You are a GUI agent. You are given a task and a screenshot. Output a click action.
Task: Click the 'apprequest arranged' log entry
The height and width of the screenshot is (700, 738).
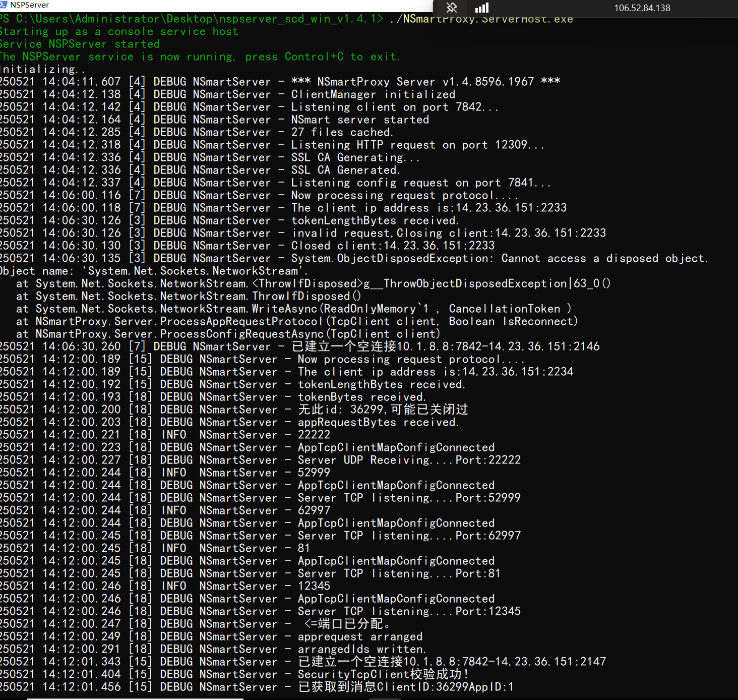[x=211, y=637]
